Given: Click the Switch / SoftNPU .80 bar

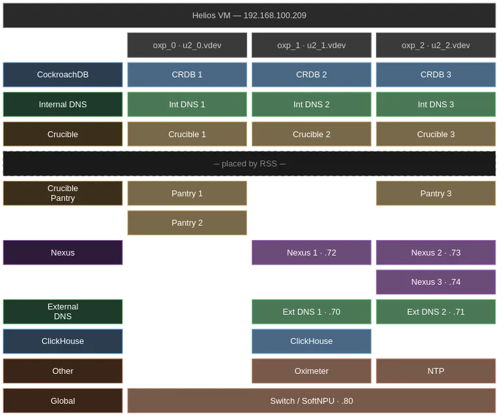Looking at the screenshot, I should [312, 401].
